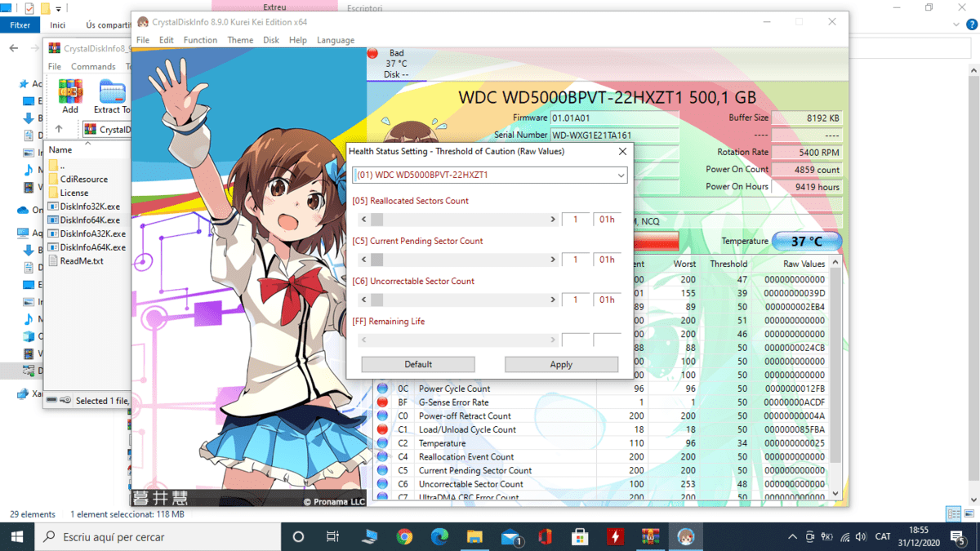Click the Default button
This screenshot has width=980, height=551.
[x=418, y=364]
